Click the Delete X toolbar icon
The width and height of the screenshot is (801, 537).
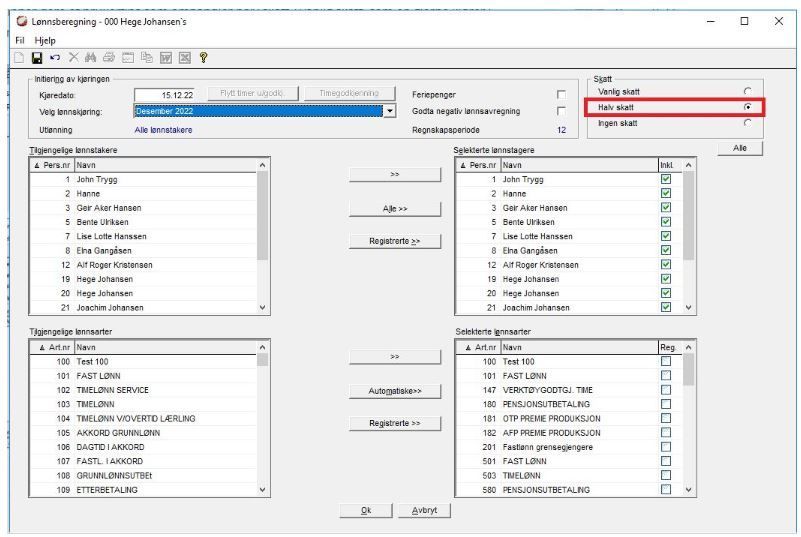(74, 57)
